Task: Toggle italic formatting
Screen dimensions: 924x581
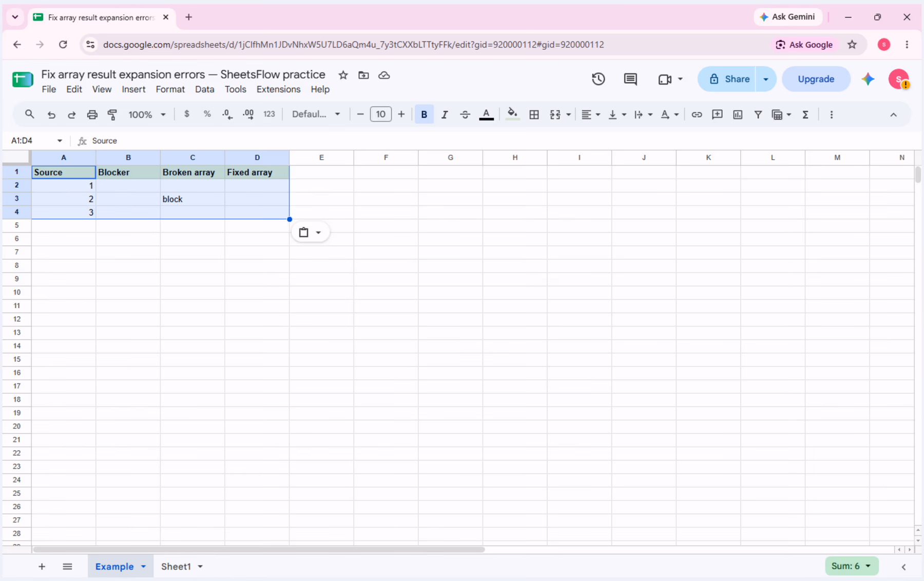Action: 445,114
